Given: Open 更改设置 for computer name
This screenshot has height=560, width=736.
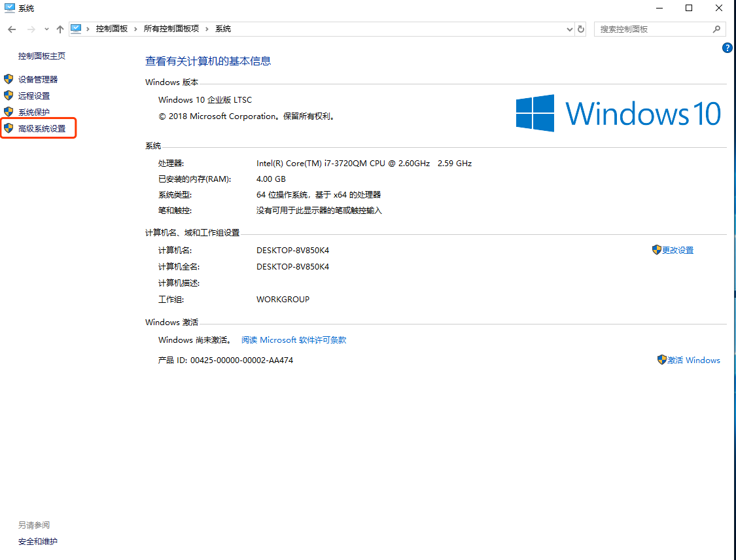Looking at the screenshot, I should tap(677, 249).
